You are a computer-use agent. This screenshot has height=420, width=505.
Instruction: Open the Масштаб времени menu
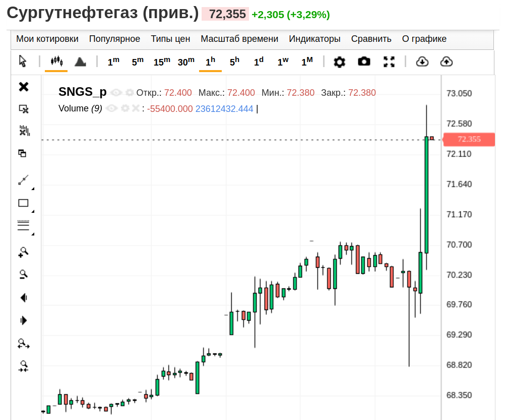pos(239,39)
